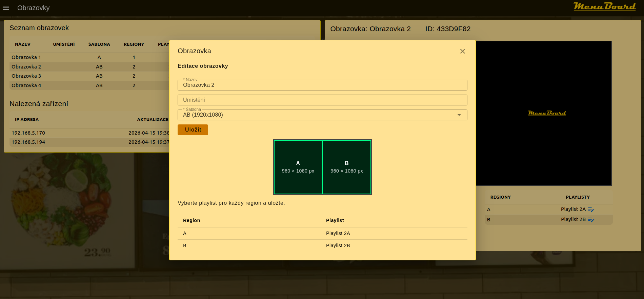Click the MenuBoard logo in header
Viewport: 644px width, 299px height.
pos(604,6)
